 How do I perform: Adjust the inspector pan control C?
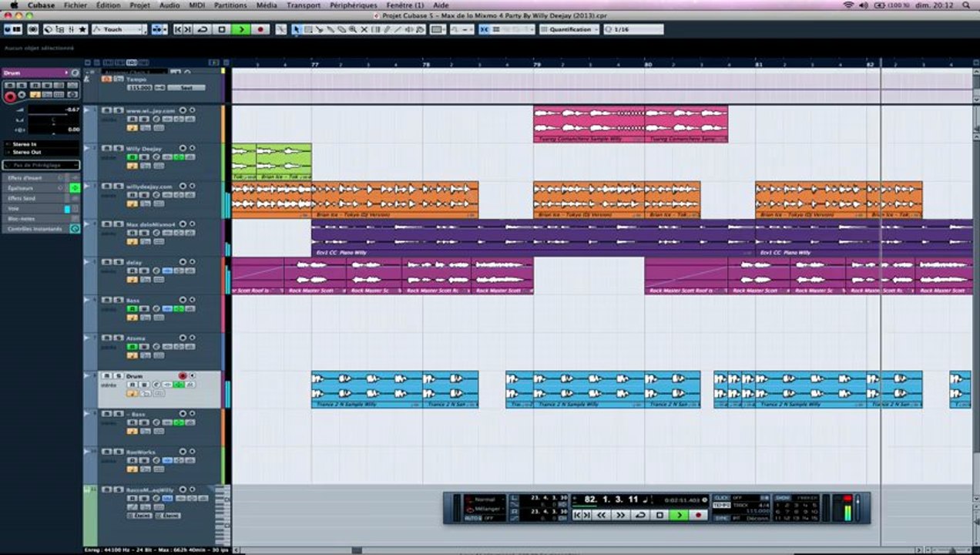[53, 119]
